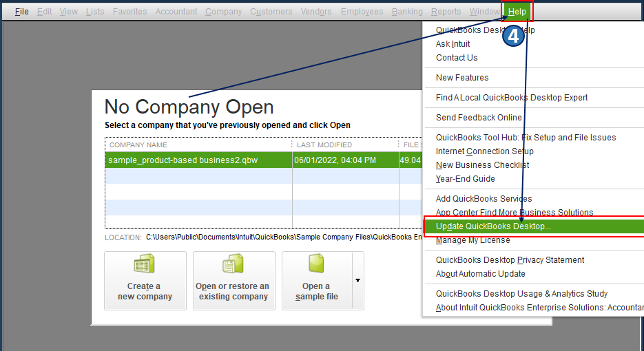This screenshot has width=644, height=351.
Task: Expand the sample file dropdown arrow
Action: [357, 280]
